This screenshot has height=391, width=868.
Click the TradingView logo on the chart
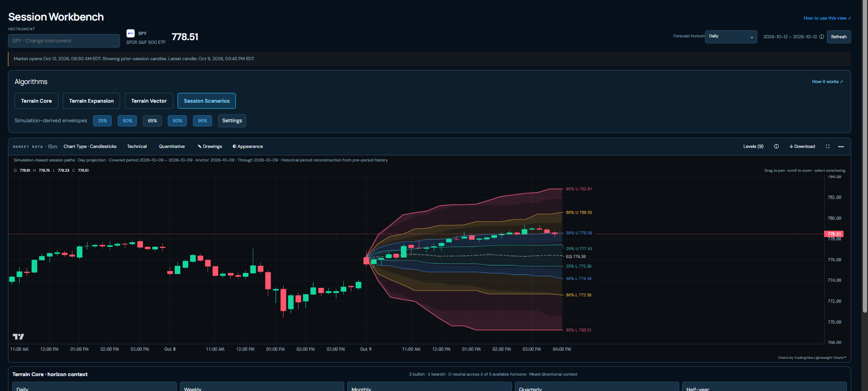[18, 336]
